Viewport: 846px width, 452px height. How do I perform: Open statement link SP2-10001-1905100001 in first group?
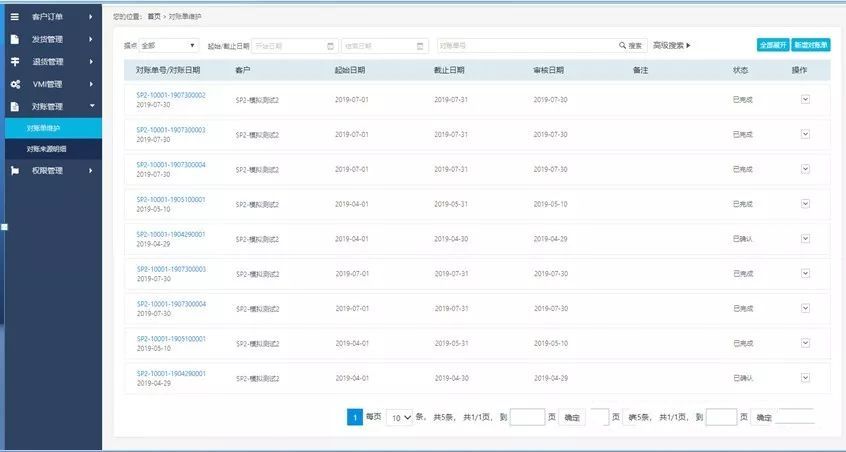tap(170, 199)
